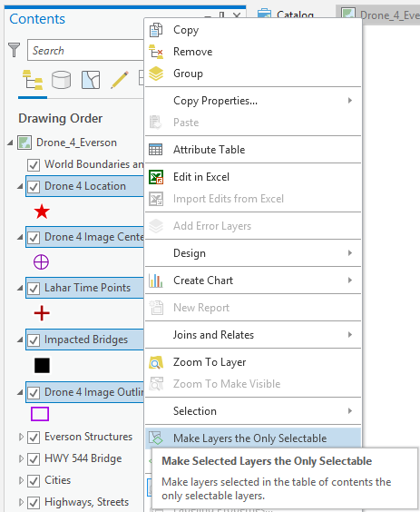The image size is (420, 512).
Task: Expand the HWY 544 Bridge layer
Action: pyautogui.click(x=21, y=458)
